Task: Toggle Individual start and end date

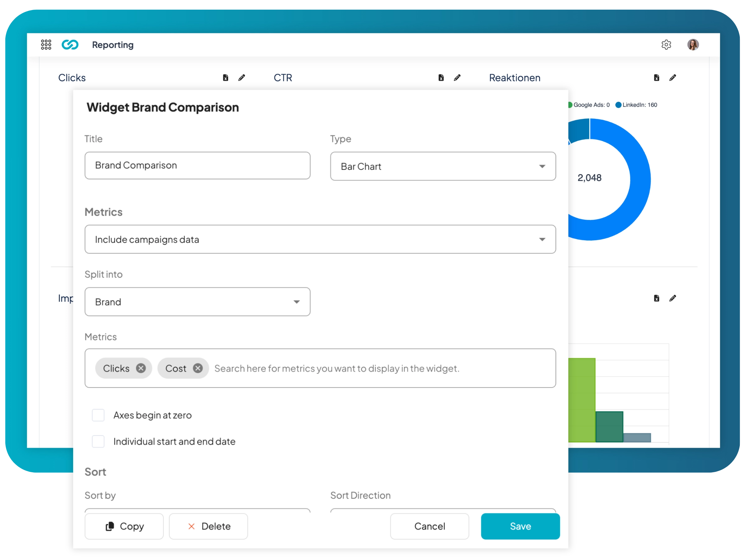Action: coord(98,441)
